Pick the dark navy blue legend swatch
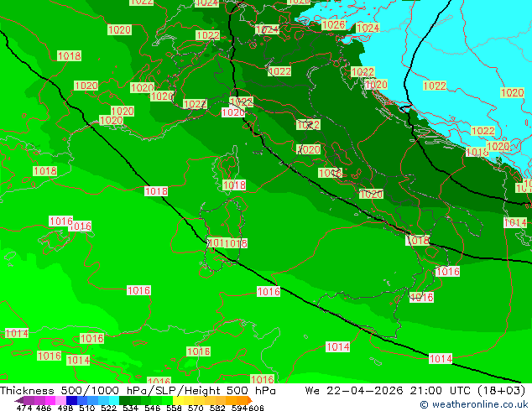532x411 pixels. click(x=71, y=400)
